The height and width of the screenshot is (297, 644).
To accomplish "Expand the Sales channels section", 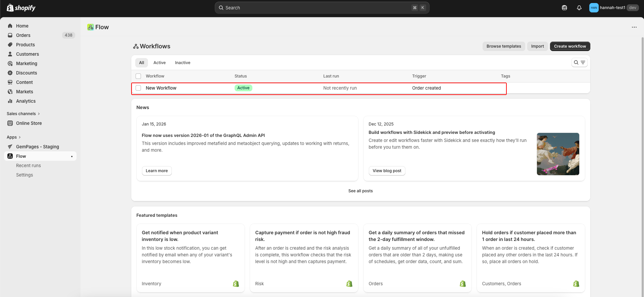I will coord(23,114).
